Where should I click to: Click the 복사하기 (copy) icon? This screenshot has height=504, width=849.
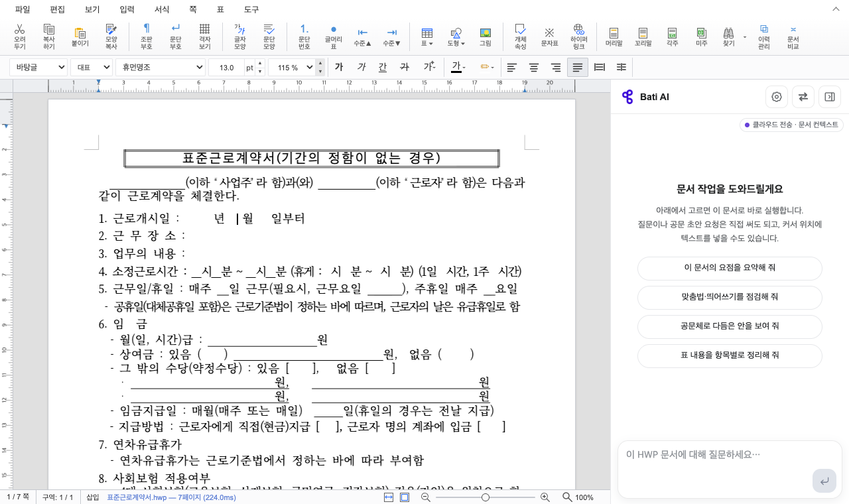tap(49, 37)
